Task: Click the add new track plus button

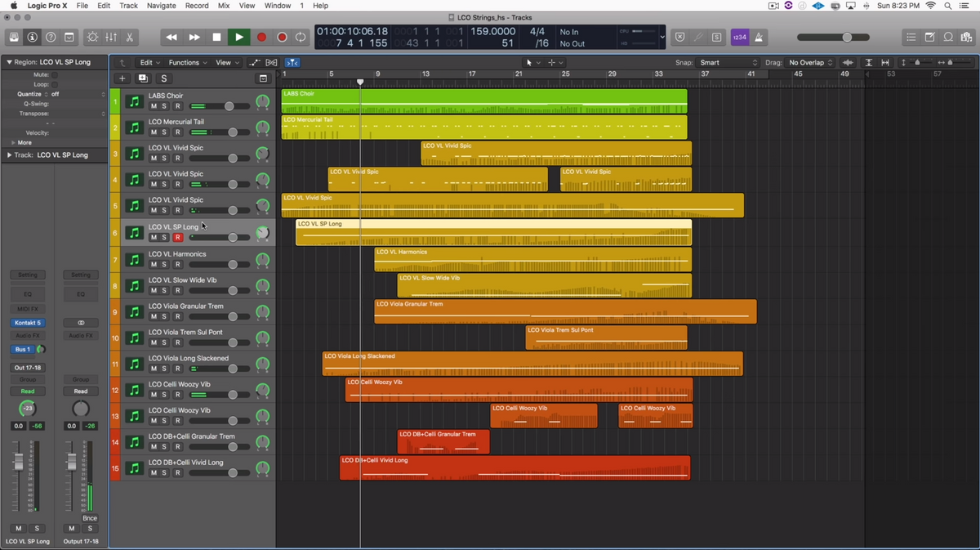Action: pyautogui.click(x=122, y=78)
